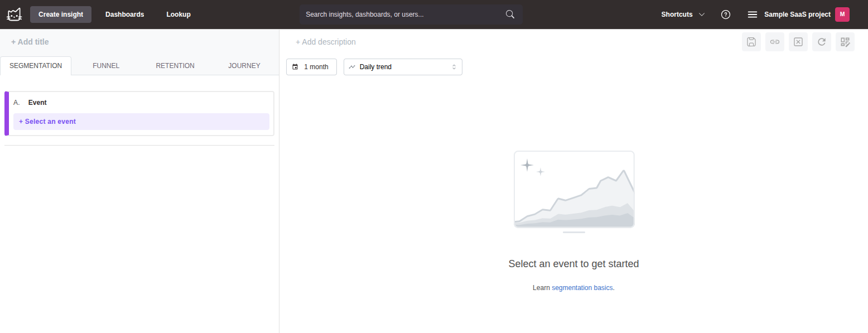Open the Daily trend chart type dropdown
The image size is (868, 333).
(403, 67)
